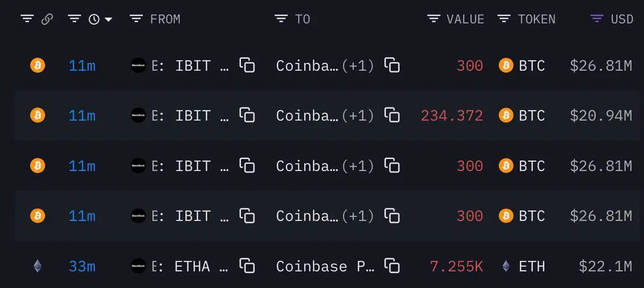
Task: Click the Ethereum chain icon in last row
Action: tap(38, 265)
